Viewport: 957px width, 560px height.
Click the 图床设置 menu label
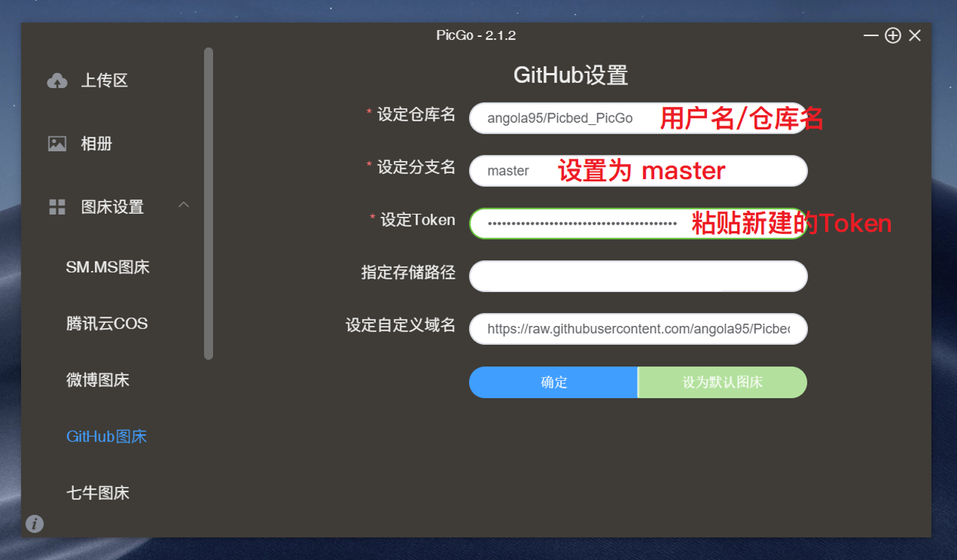coord(113,207)
